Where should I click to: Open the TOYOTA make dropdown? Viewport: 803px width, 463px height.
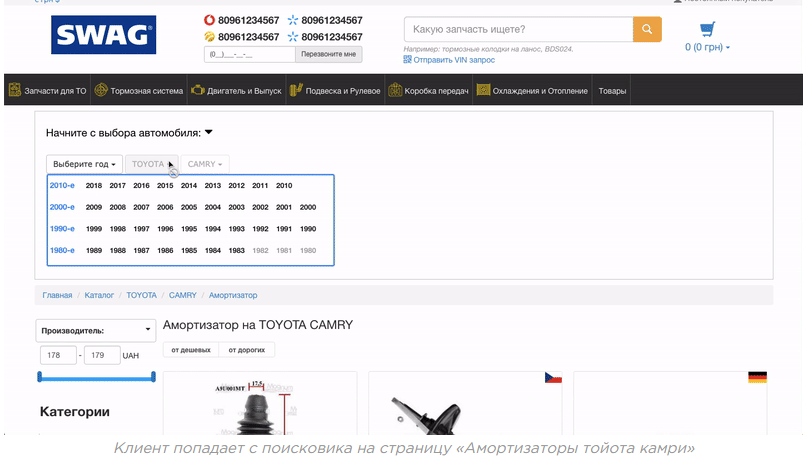tap(152, 164)
